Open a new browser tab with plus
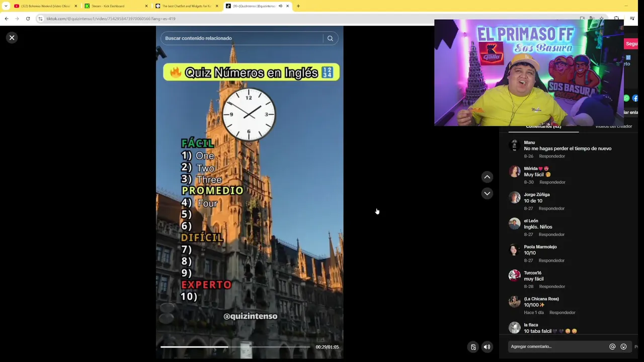 (298, 6)
